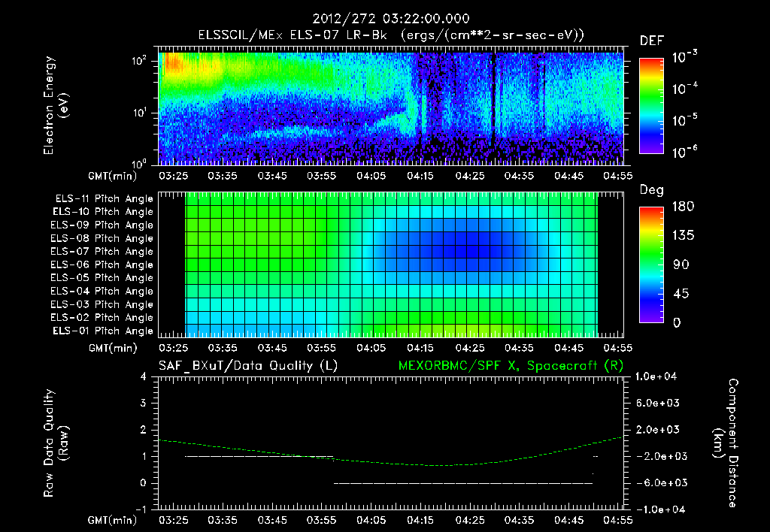Click the 03:25 time tick under the pitch angle panel
770x532 pixels.
pyautogui.click(x=173, y=348)
